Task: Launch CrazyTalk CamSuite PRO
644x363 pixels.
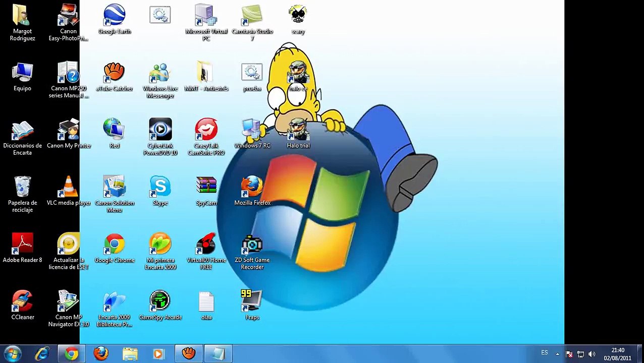Action: pos(206,137)
